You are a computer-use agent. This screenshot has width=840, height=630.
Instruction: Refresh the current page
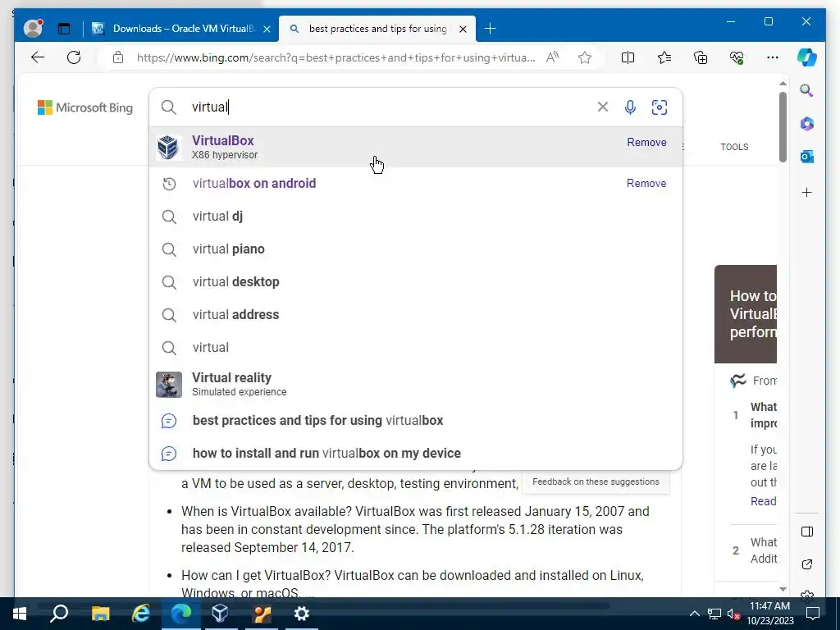click(x=74, y=57)
